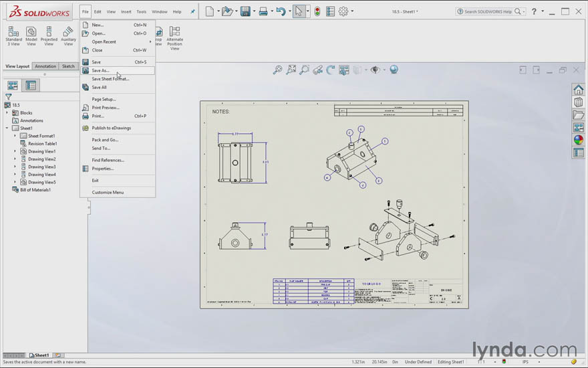588x368 pixels.
Task: Click the Standard 3 View tool
Action: coord(13,36)
